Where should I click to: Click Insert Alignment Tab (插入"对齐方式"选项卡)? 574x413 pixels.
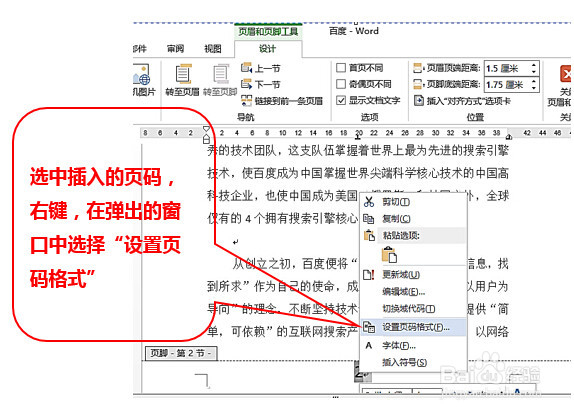point(462,101)
